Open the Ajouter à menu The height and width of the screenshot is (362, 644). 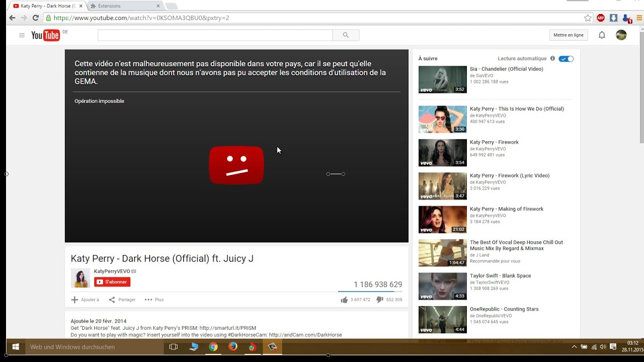click(x=85, y=300)
